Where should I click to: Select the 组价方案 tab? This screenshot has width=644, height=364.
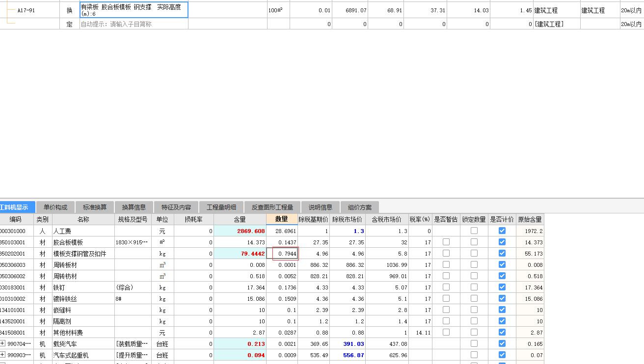pos(360,207)
